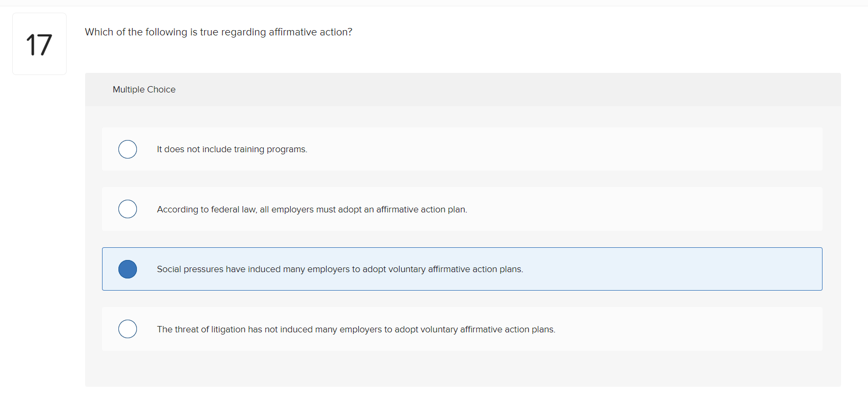The image size is (868, 400).
Task: Click the text 'It does not include training programs'
Action: click(x=232, y=149)
